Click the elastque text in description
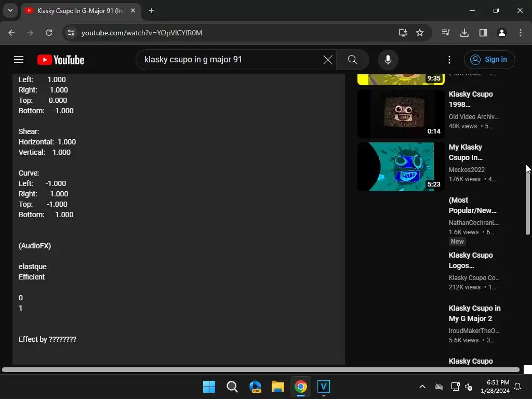Image resolution: width=532 pixels, height=399 pixels. (x=33, y=267)
